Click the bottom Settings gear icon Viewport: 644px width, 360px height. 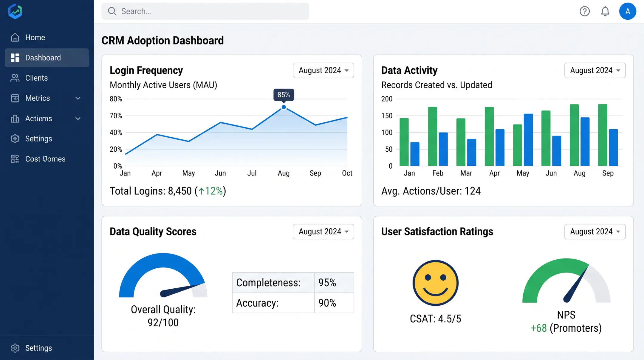15,348
